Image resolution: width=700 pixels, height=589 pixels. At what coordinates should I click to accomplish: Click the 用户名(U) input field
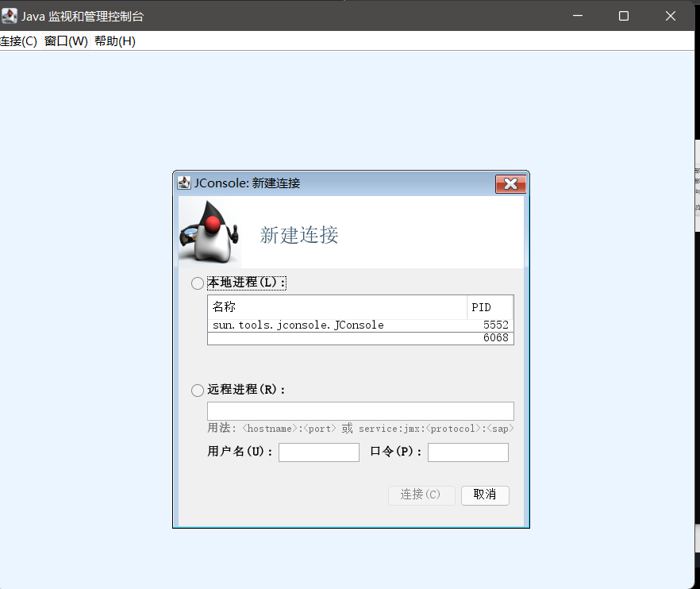click(319, 452)
